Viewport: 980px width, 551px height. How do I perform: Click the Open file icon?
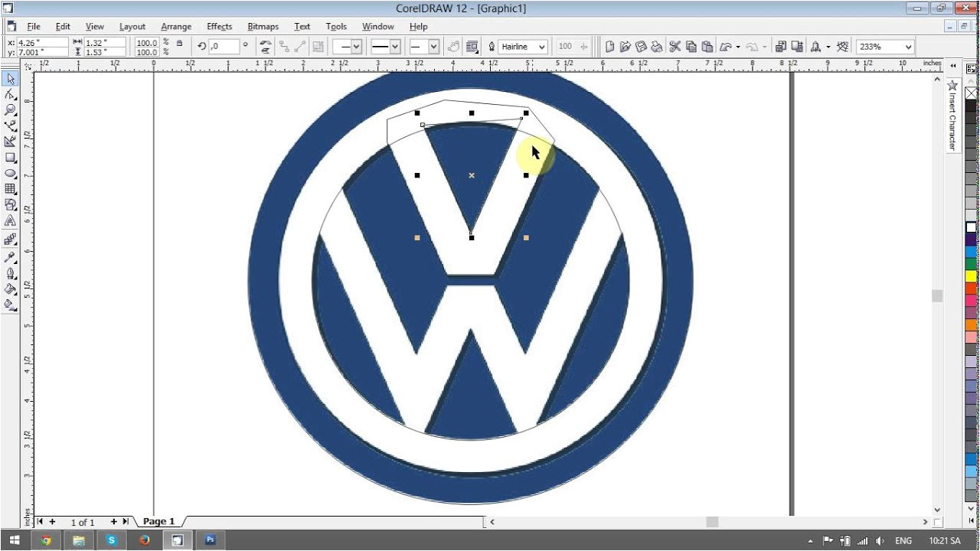[x=626, y=47]
